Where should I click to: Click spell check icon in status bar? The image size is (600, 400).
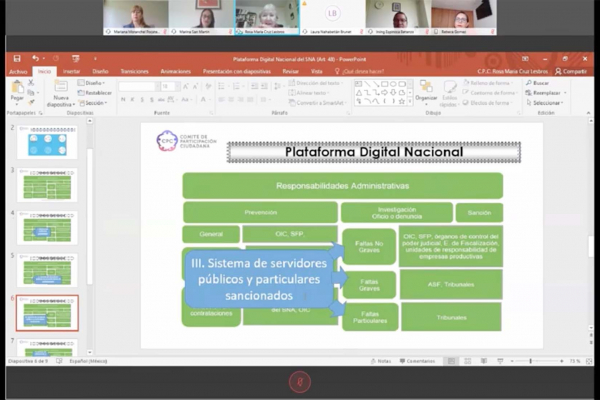59,361
